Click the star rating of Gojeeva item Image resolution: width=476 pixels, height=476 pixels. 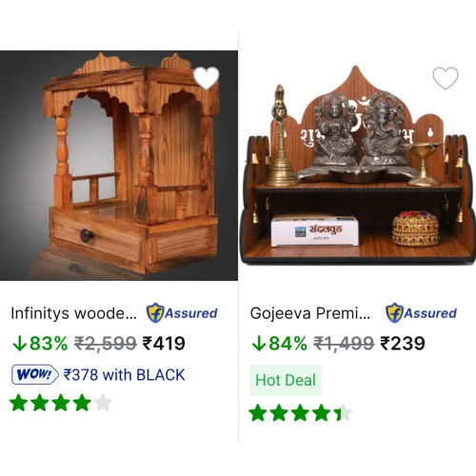click(x=301, y=412)
